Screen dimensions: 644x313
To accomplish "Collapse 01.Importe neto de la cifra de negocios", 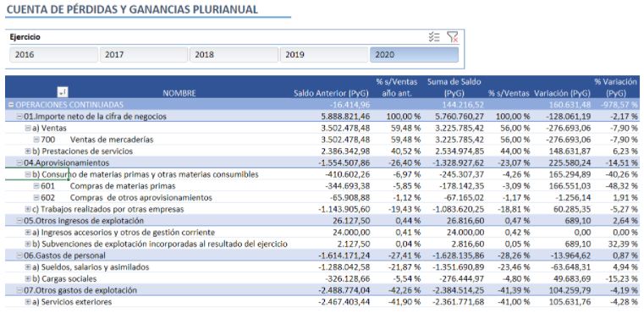I will coord(19,116).
